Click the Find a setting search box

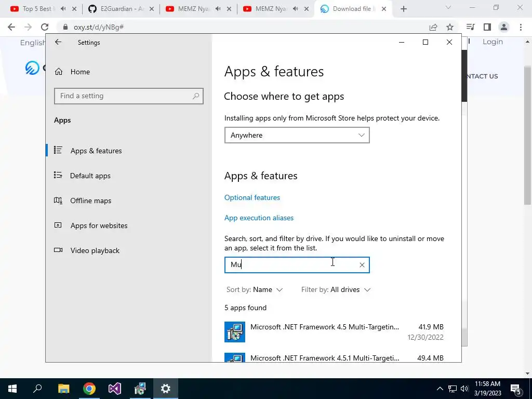[x=129, y=96]
